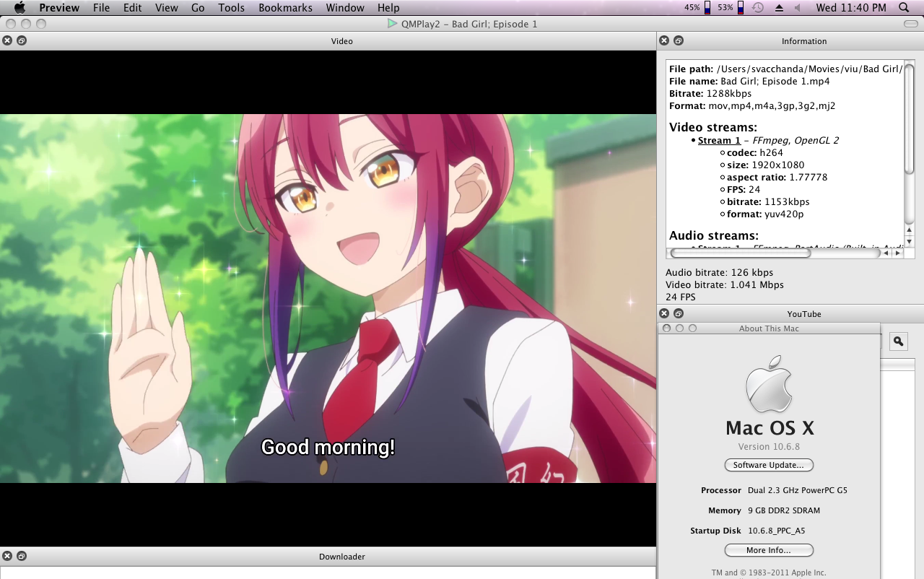Click the scroll left arrow in Information panel

point(887,253)
